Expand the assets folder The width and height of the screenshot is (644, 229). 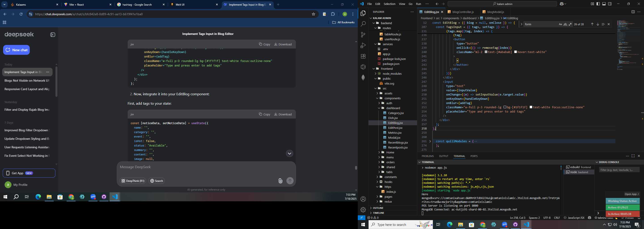point(377,93)
